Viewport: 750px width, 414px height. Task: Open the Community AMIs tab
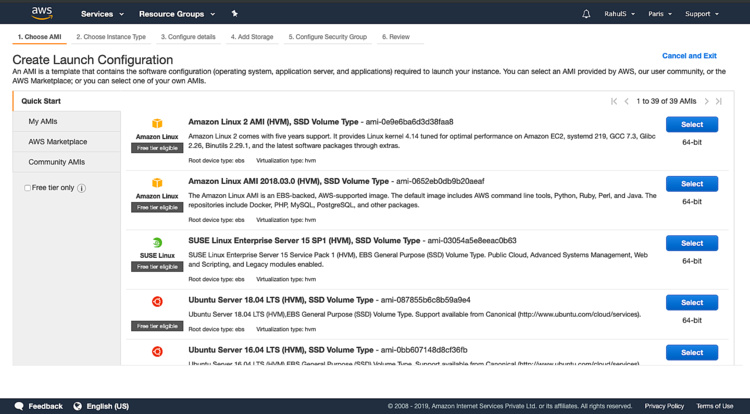[x=57, y=162]
